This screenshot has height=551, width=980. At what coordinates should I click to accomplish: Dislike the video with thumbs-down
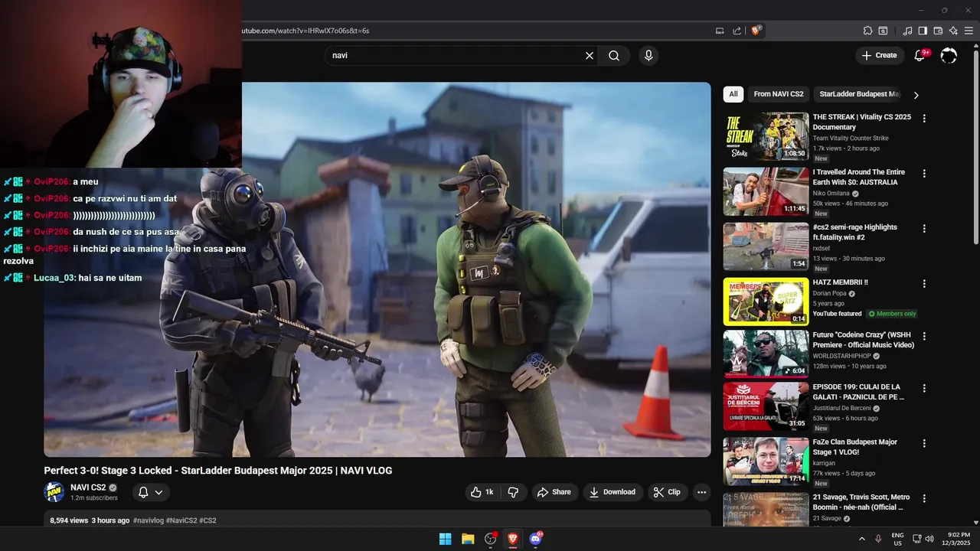(514, 492)
